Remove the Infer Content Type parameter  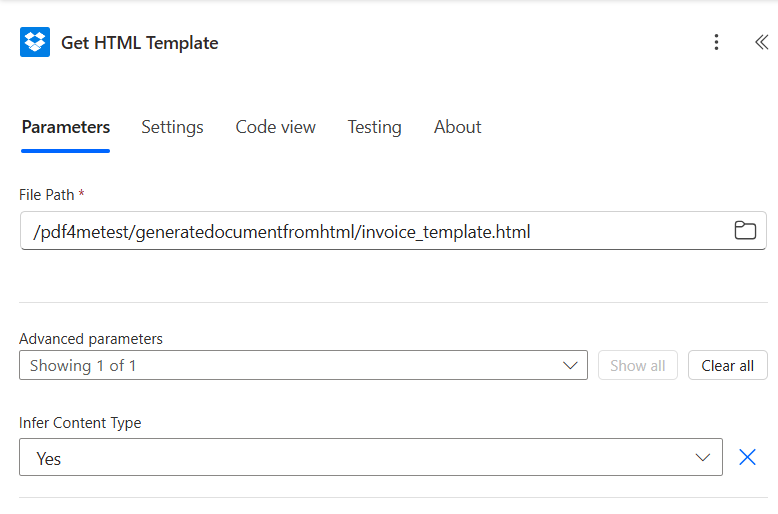pyautogui.click(x=747, y=457)
